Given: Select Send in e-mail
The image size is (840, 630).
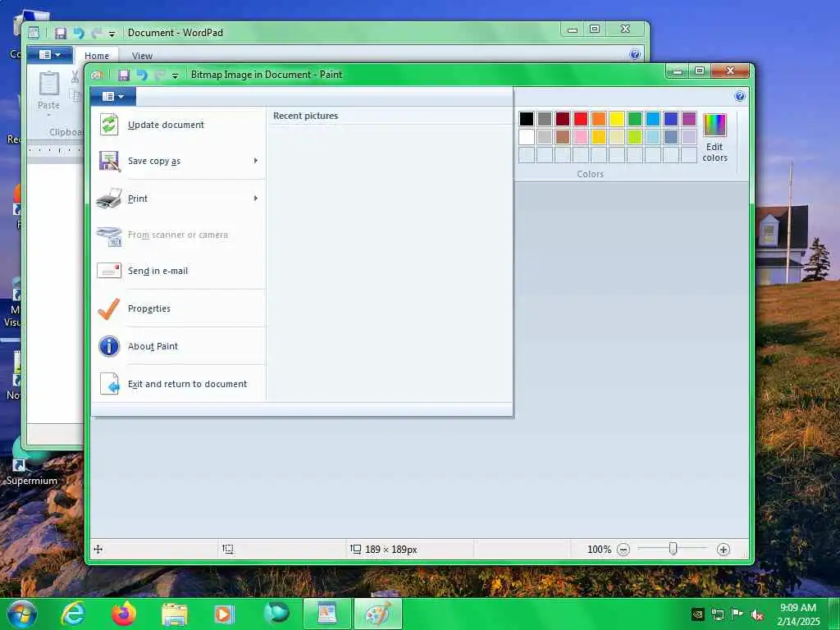Looking at the screenshot, I should pos(178,271).
